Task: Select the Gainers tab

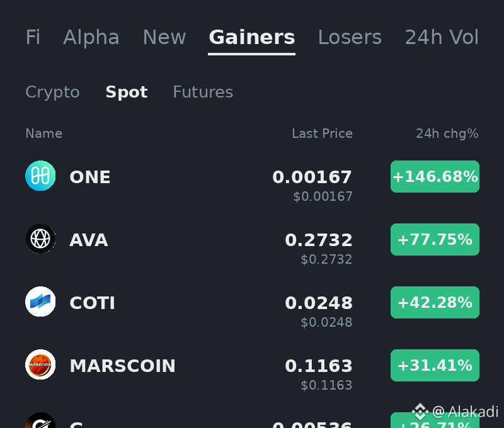Action: point(251,37)
